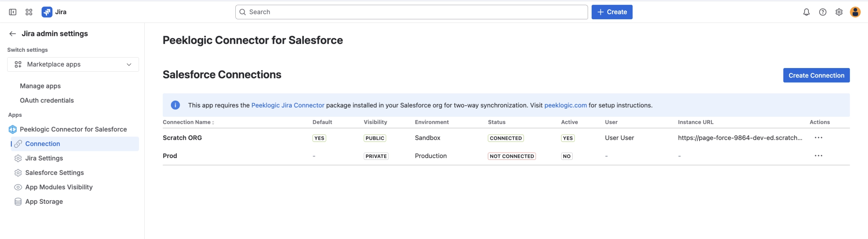Click NO badge in Active column
868x239 pixels.
[x=567, y=156]
